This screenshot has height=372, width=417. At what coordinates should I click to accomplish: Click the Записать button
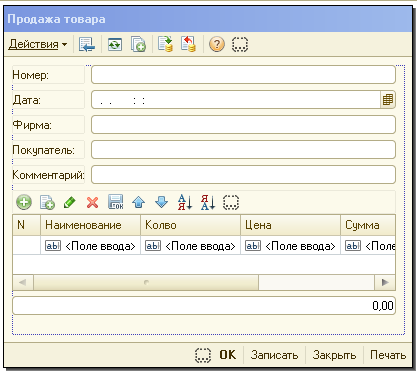pyautogui.click(x=274, y=355)
